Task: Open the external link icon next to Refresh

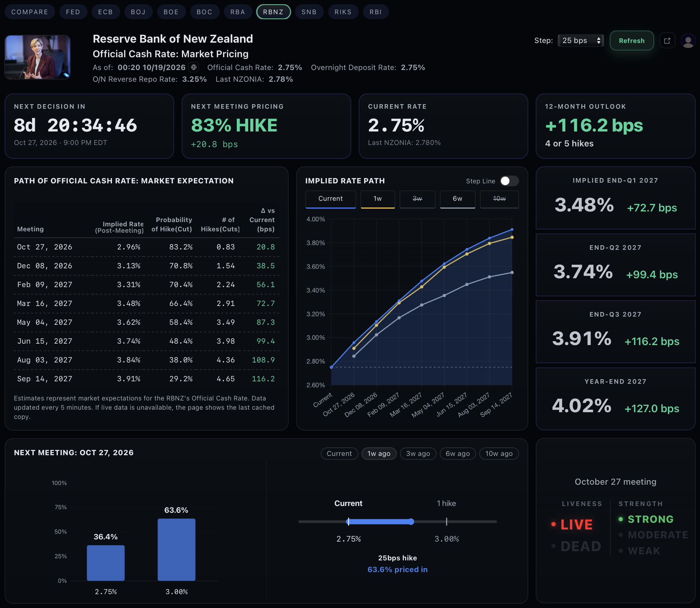Action: pos(667,41)
